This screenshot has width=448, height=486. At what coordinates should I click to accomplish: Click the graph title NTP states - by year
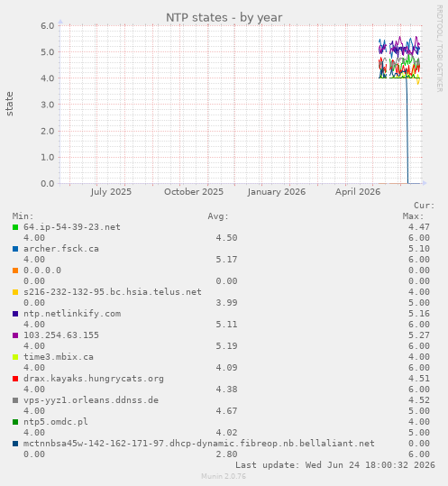tap(224, 18)
